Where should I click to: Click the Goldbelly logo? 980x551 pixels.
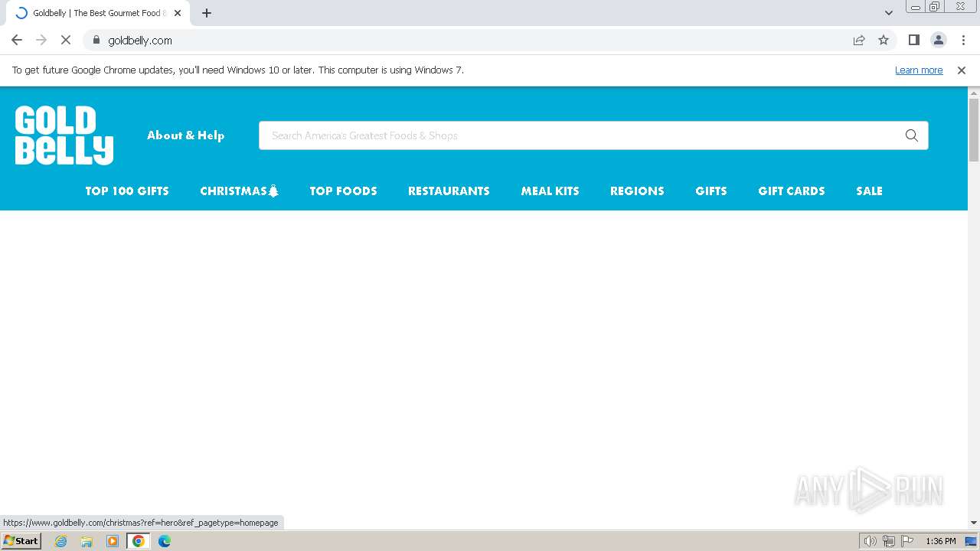tap(64, 135)
